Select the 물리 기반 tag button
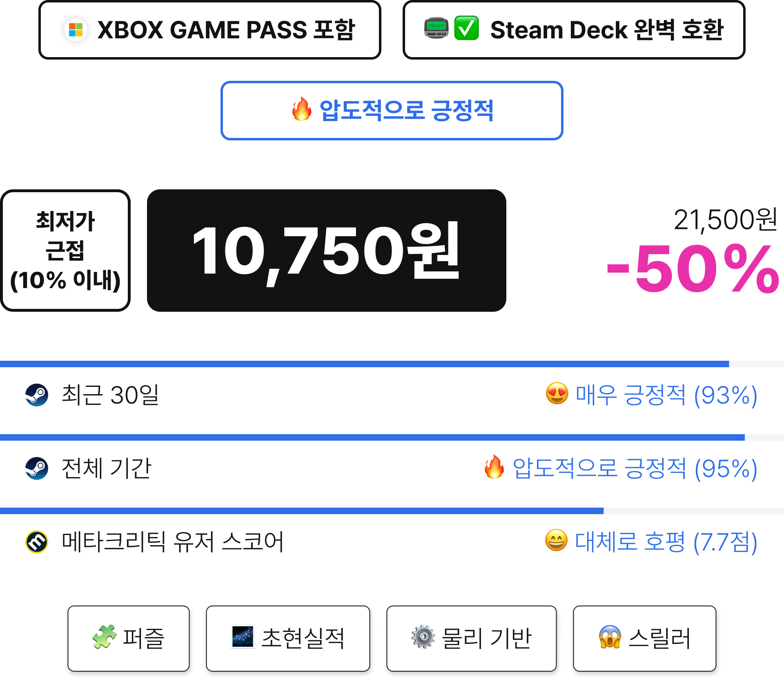Viewport: 784px width, 679px height. coord(472,638)
